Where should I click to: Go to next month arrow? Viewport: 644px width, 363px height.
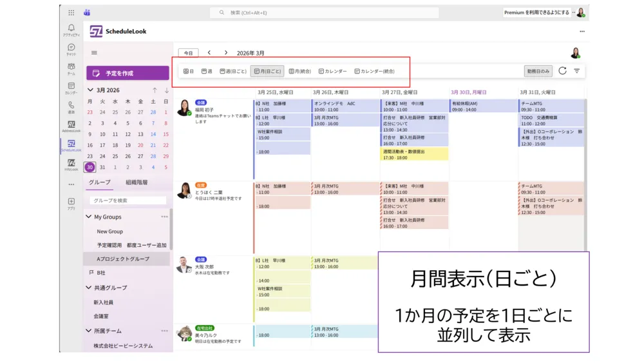pos(225,53)
